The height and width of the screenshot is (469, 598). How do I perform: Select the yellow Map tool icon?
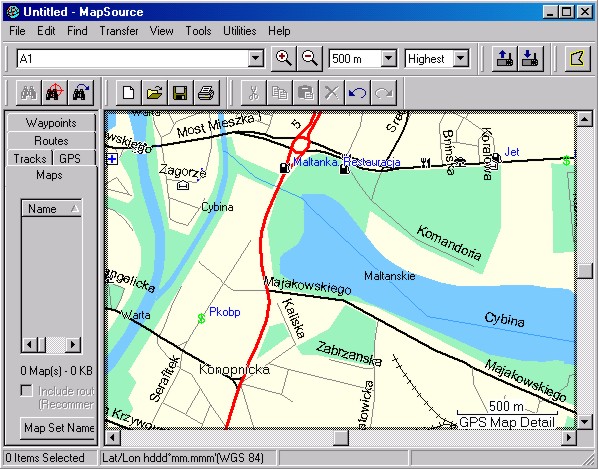tap(577, 59)
